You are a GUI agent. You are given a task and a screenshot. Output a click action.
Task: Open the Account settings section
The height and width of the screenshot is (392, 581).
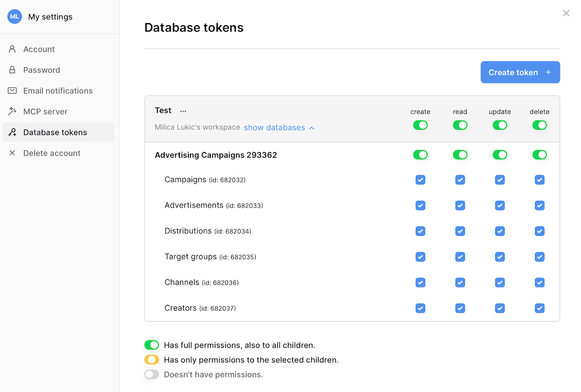(39, 49)
